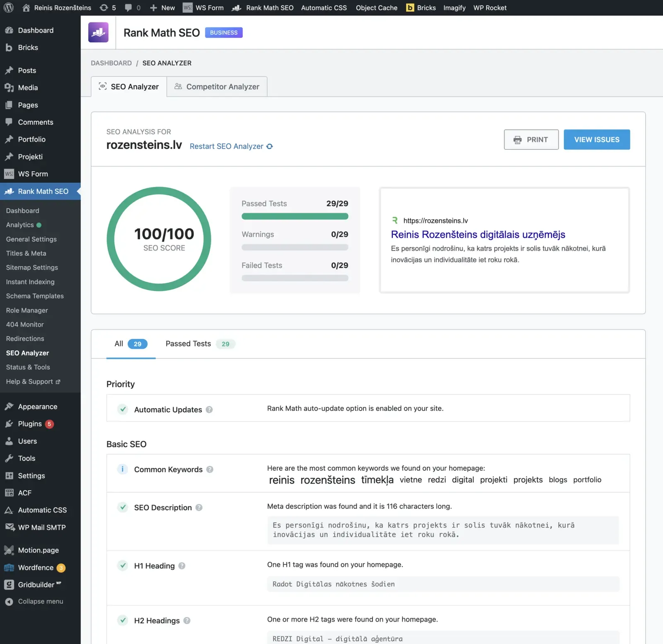Open Help & Support external link
663x644 pixels.
pyautogui.click(x=33, y=382)
